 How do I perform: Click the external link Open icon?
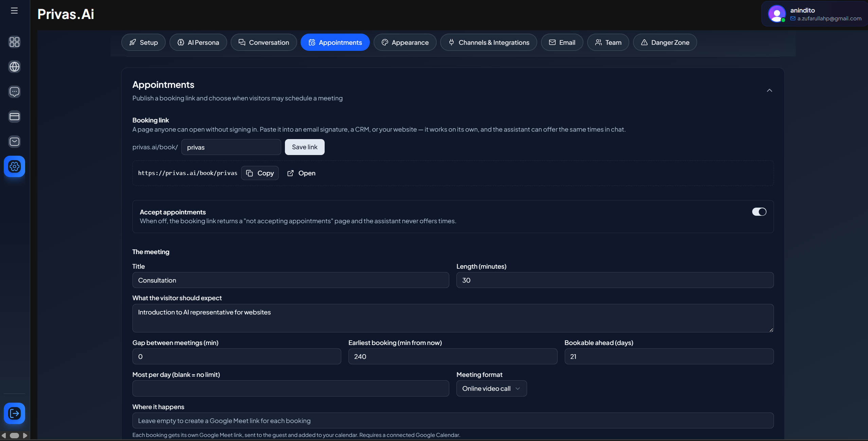[x=290, y=173]
